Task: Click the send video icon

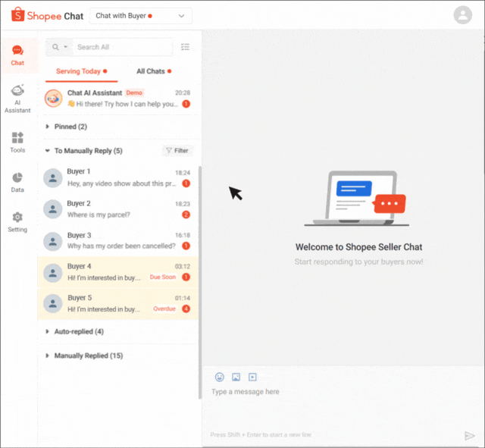Action: pyautogui.click(x=252, y=377)
